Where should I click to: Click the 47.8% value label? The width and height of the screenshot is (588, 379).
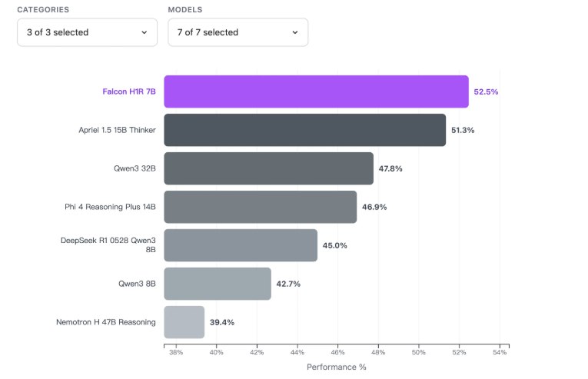[x=390, y=168]
